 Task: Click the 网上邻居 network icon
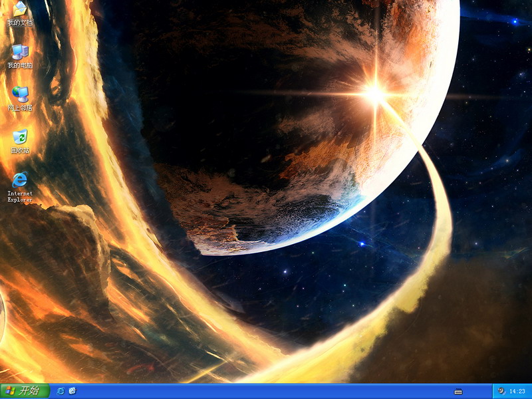[20, 94]
